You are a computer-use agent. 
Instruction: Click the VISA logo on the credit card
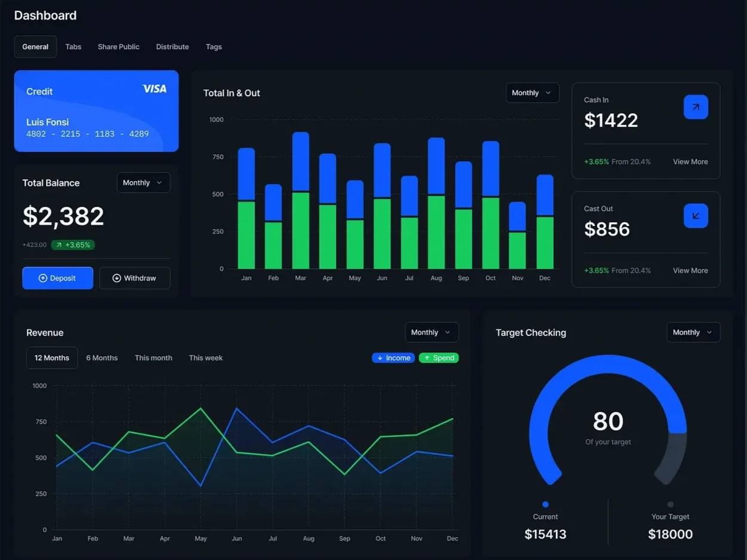pyautogui.click(x=154, y=88)
